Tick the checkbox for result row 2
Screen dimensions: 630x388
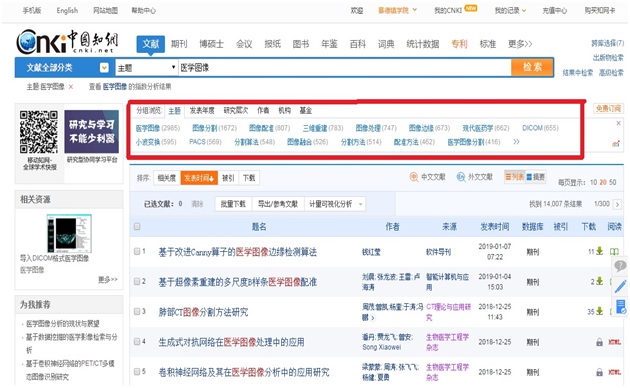point(137,281)
